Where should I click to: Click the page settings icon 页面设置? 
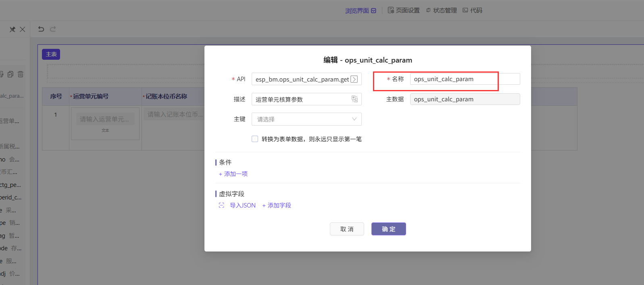tap(391, 10)
